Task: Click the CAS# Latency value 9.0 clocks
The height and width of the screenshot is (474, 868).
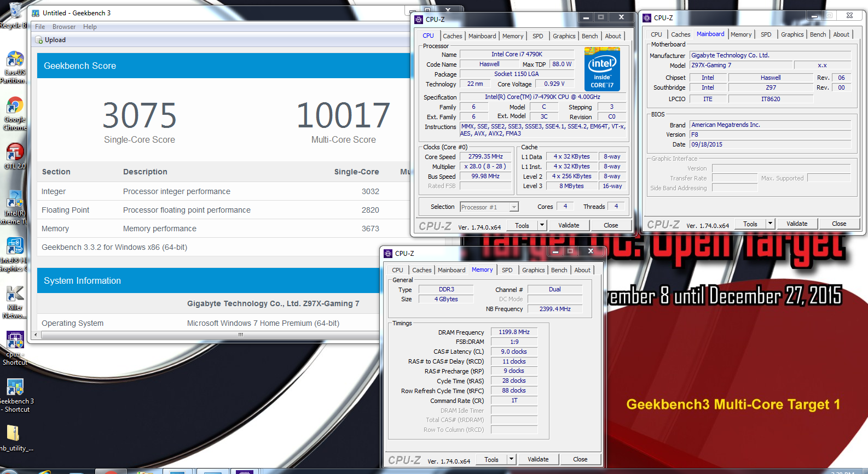Action: 514,352
